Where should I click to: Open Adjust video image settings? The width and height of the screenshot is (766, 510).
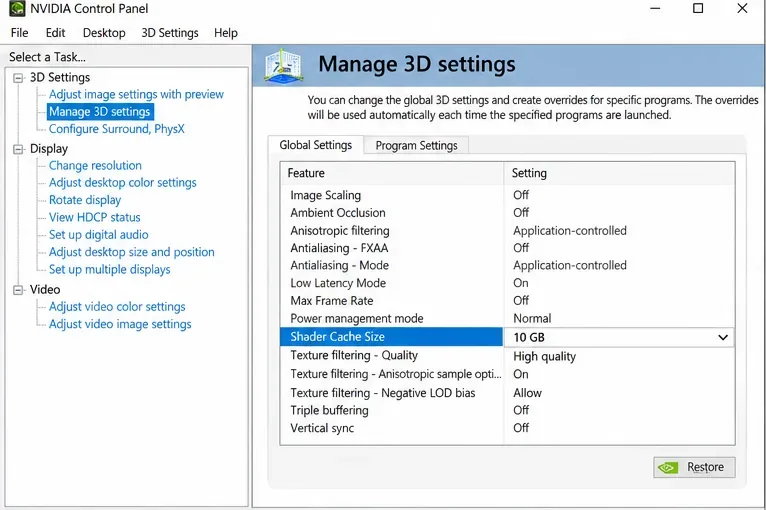(x=120, y=324)
